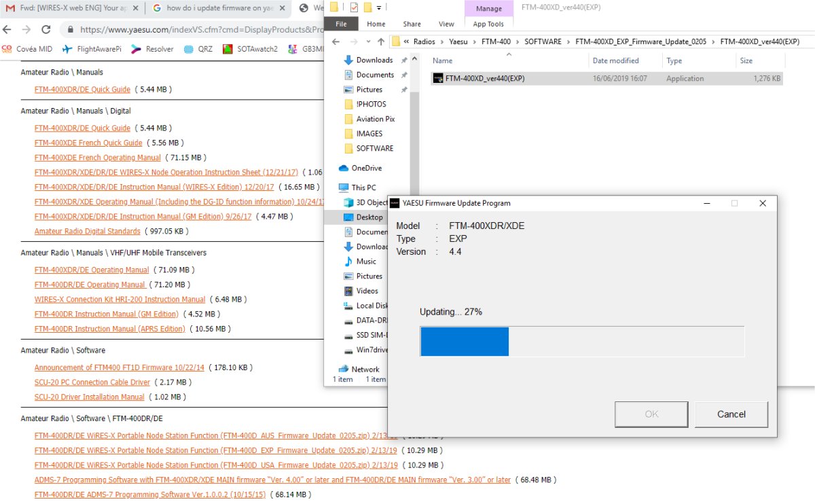
Task: Open the FlightAwarePi bookmark
Action: 90,49
